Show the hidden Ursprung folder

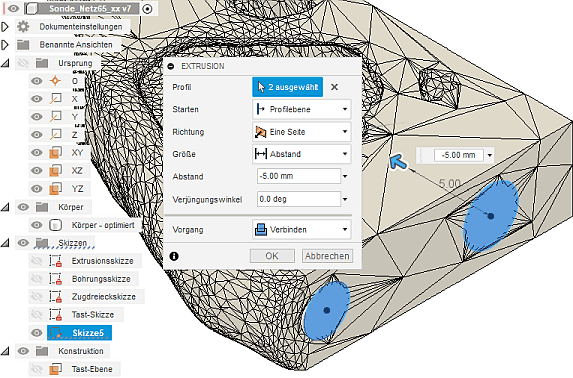[23, 63]
